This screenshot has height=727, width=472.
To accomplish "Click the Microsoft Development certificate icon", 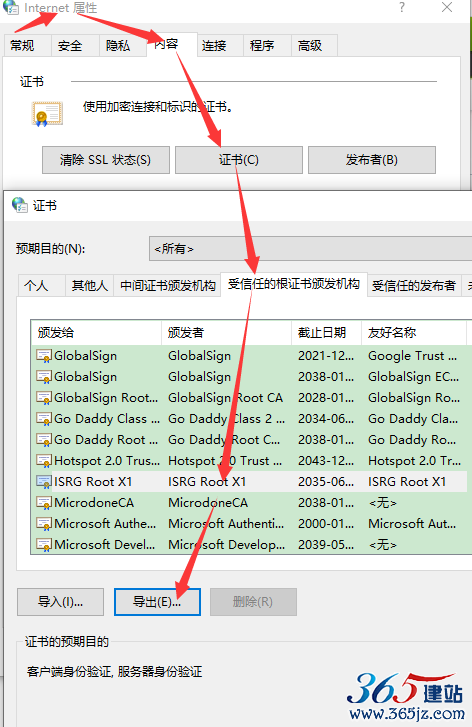I will click(44, 545).
